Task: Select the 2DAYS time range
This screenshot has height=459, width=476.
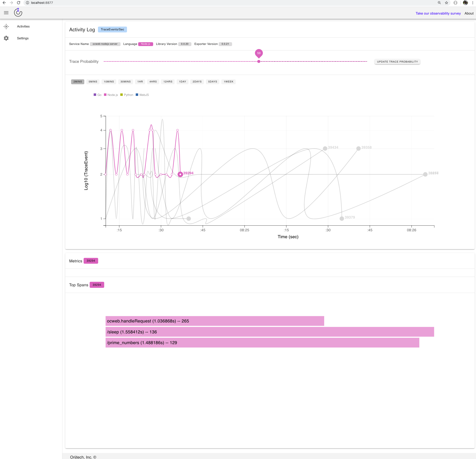Action: click(197, 82)
